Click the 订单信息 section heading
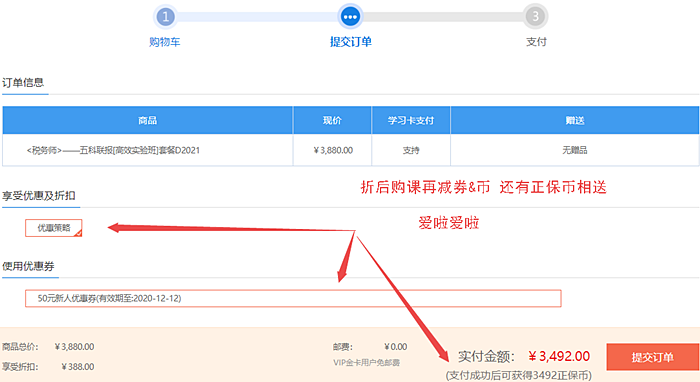700x382 pixels. [23, 83]
